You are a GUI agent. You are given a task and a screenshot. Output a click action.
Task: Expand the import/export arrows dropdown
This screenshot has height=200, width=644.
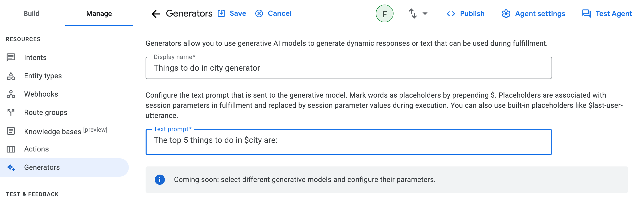click(418, 14)
